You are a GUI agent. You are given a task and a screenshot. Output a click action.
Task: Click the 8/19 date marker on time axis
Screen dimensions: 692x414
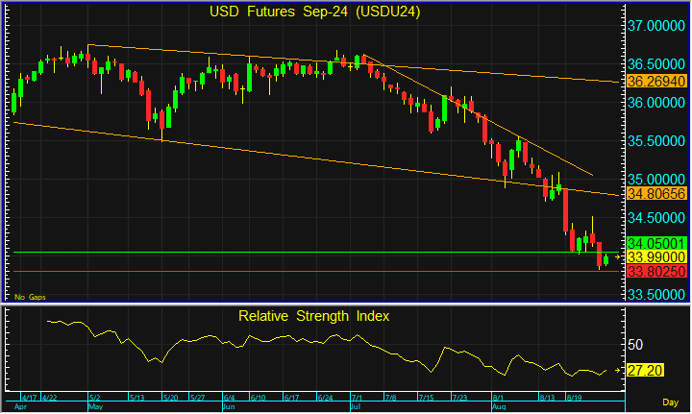575,398
